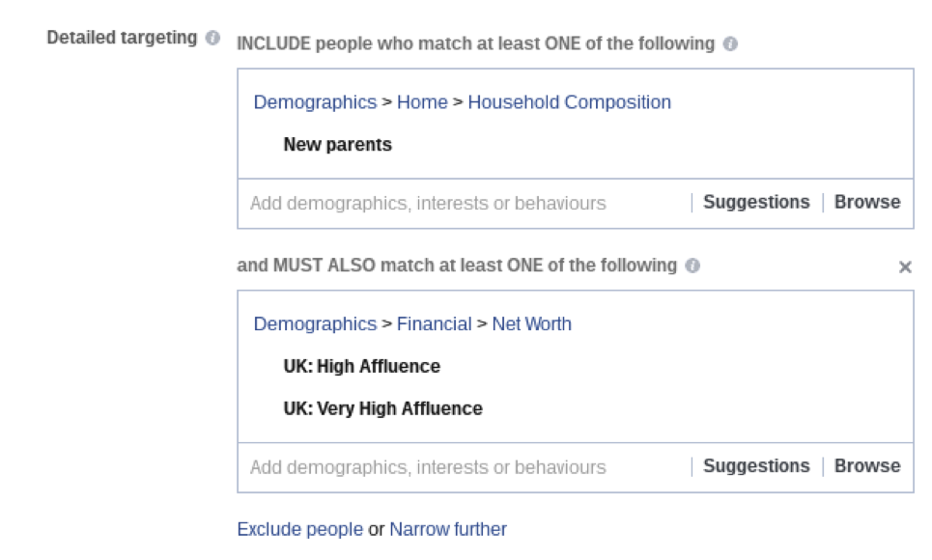Viewport: 932px width, 560px height.
Task: Show Suggestions in the MUST ALSO match box
Action: click(756, 465)
